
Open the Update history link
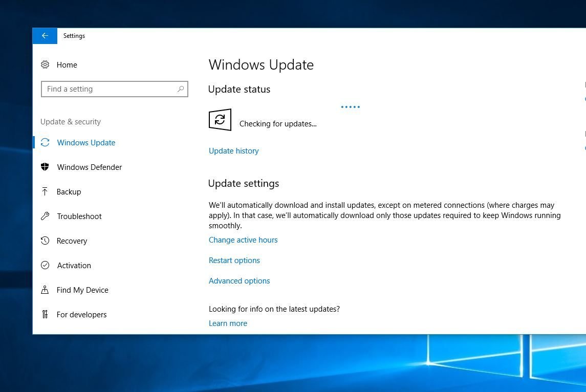tap(233, 151)
